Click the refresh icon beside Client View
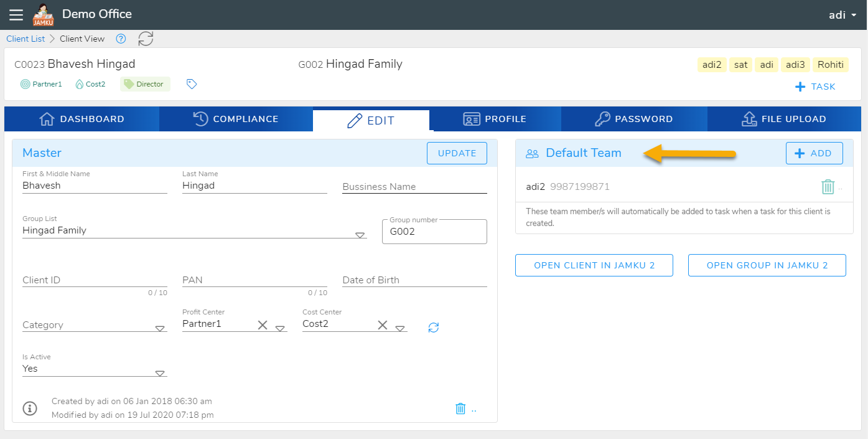Image resolution: width=868 pixels, height=439 pixels. (x=146, y=39)
